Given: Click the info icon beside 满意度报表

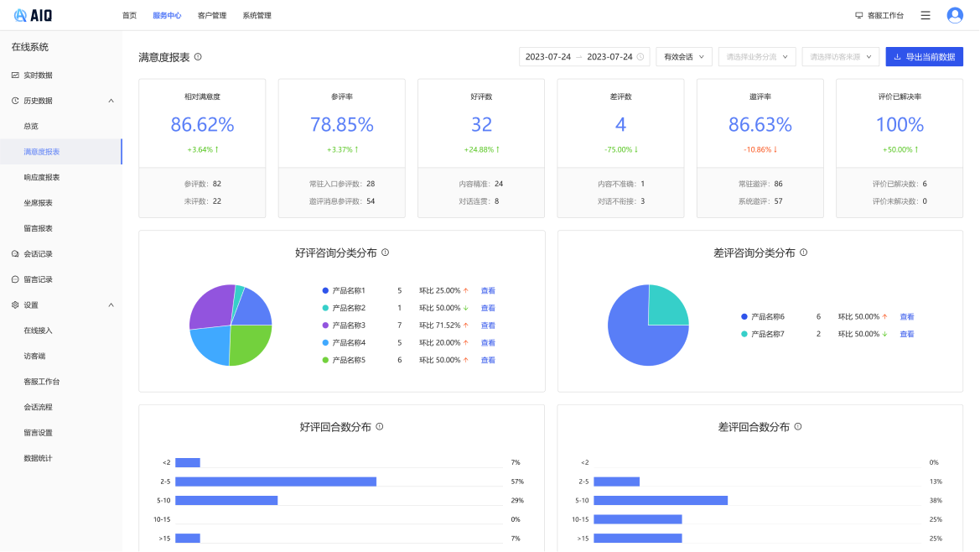Looking at the screenshot, I should (198, 57).
